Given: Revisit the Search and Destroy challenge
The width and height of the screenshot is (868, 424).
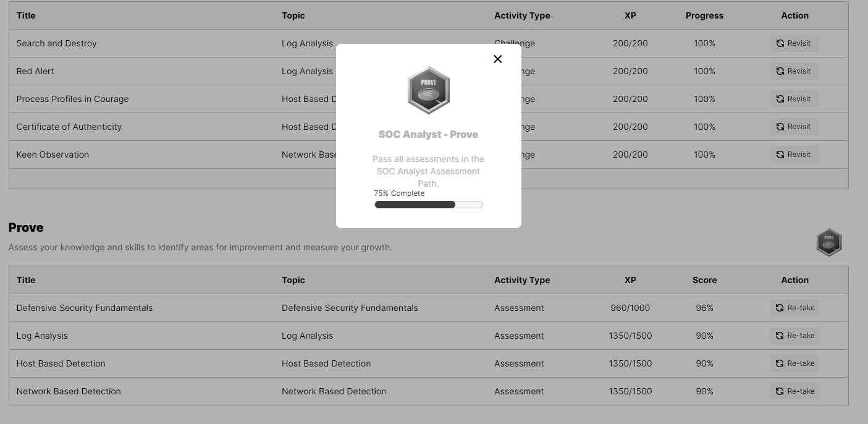Looking at the screenshot, I should 794,43.
